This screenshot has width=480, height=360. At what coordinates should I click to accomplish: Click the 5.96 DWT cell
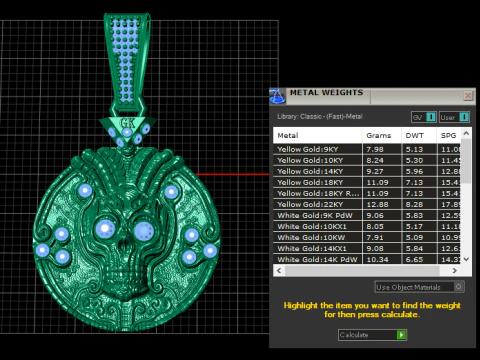(419, 171)
